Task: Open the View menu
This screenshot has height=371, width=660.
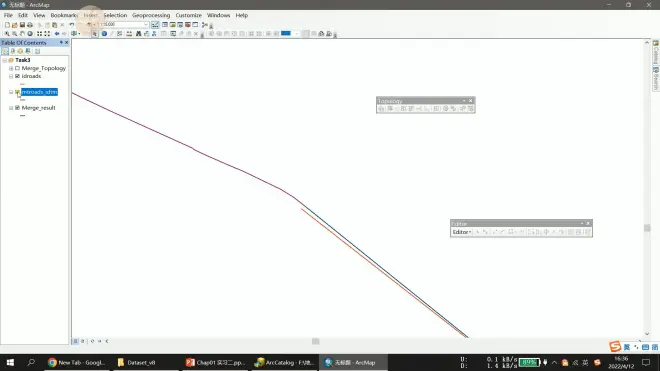Action: pos(39,15)
